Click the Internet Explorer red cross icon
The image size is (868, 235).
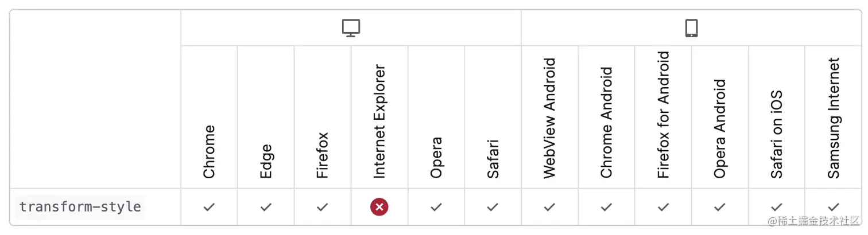coord(379,207)
